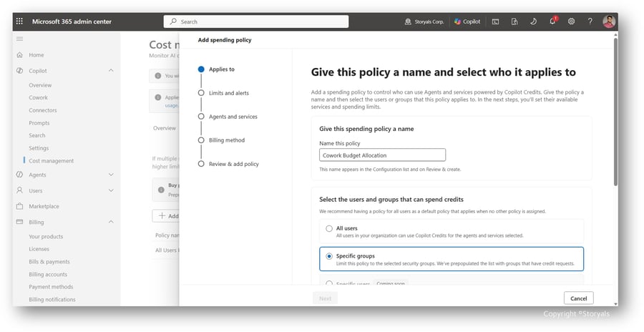Click the Home house icon in sidebar
Viewport: 644px width, 332px height.
click(19, 54)
